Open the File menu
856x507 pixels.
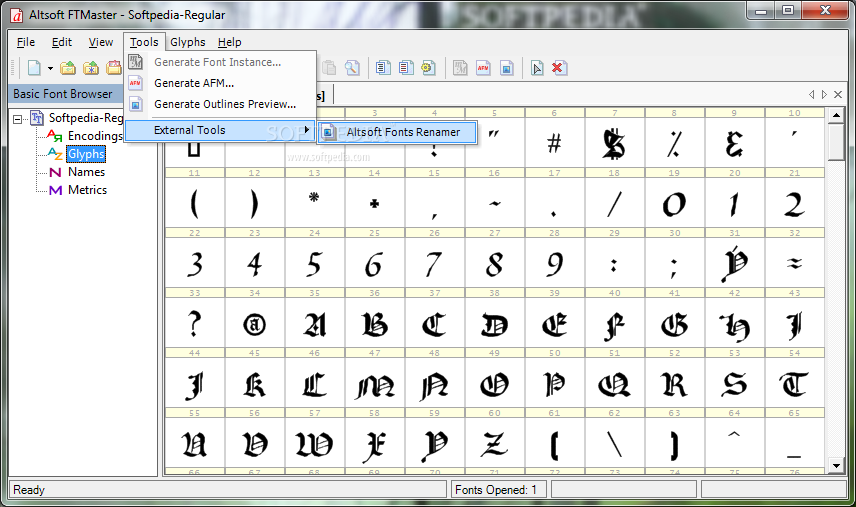(x=26, y=42)
